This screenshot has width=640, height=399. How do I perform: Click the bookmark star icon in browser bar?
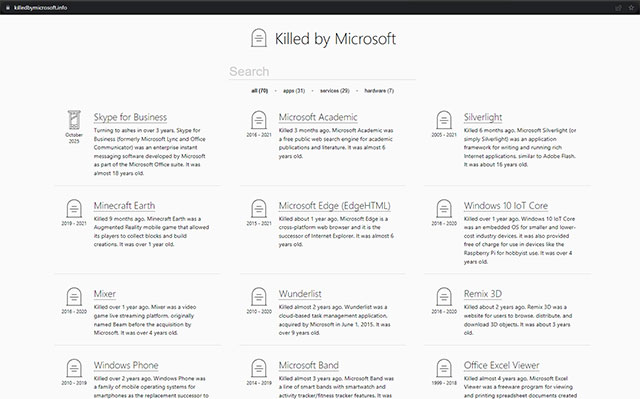[631, 7]
